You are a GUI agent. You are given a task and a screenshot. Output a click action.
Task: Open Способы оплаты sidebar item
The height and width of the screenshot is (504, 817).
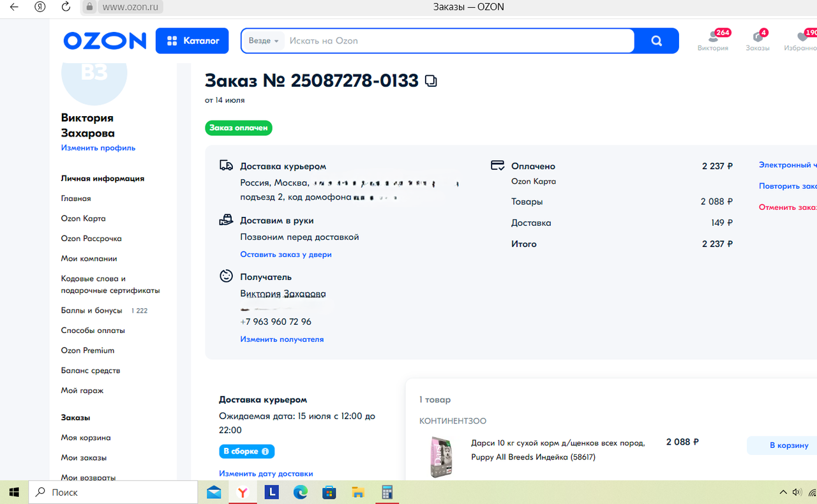pyautogui.click(x=93, y=330)
